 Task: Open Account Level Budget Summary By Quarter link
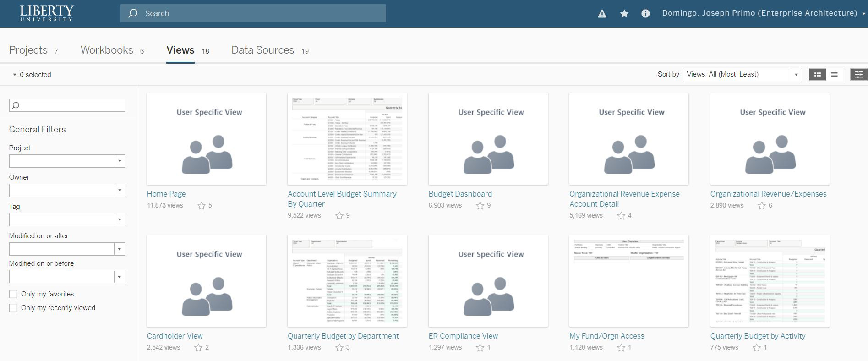pos(342,199)
